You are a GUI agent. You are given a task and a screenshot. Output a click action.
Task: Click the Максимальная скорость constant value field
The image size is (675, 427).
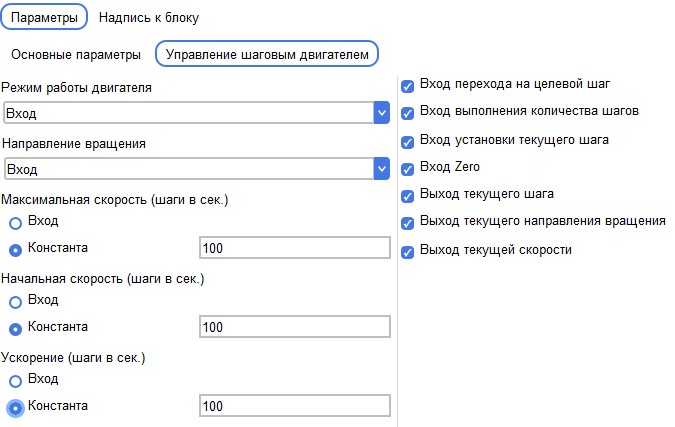coord(295,248)
